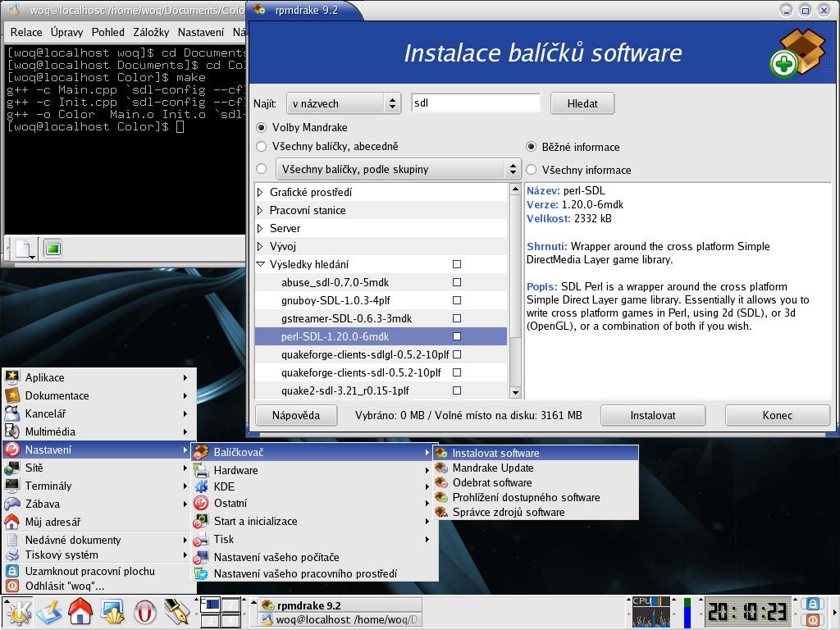Select the Všechny informace radio button
The height and width of the screenshot is (630, 840).
click(x=531, y=170)
